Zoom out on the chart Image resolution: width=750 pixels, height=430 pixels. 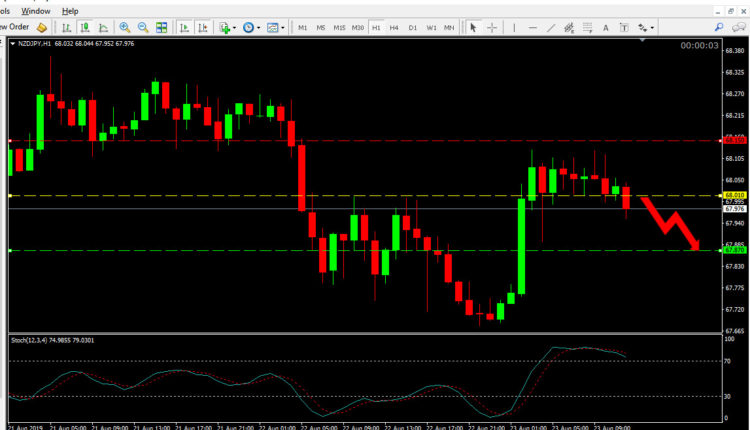coord(143,28)
